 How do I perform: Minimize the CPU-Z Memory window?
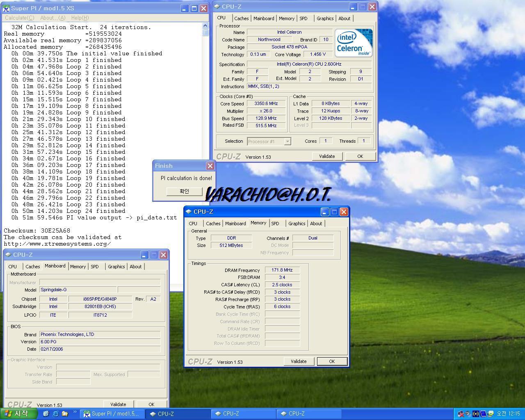click(324, 212)
